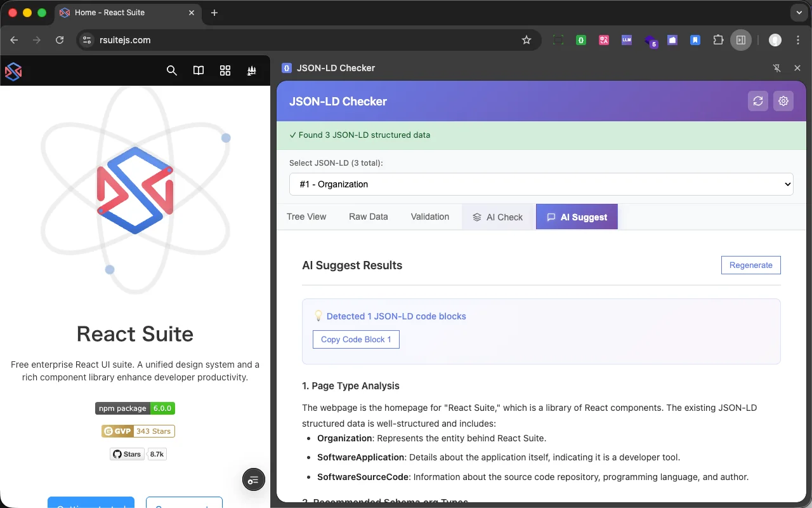
Task: Close the JSON-LD Checker side panel
Action: [x=797, y=68]
